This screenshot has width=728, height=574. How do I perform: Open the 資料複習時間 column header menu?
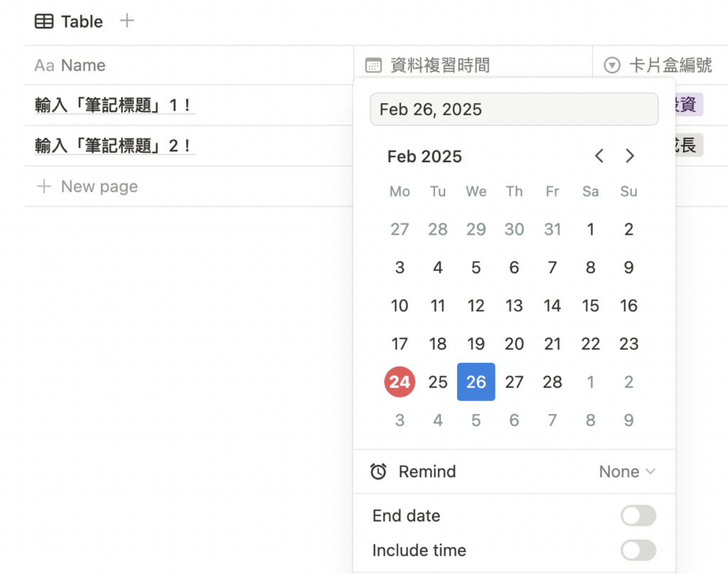(x=440, y=65)
